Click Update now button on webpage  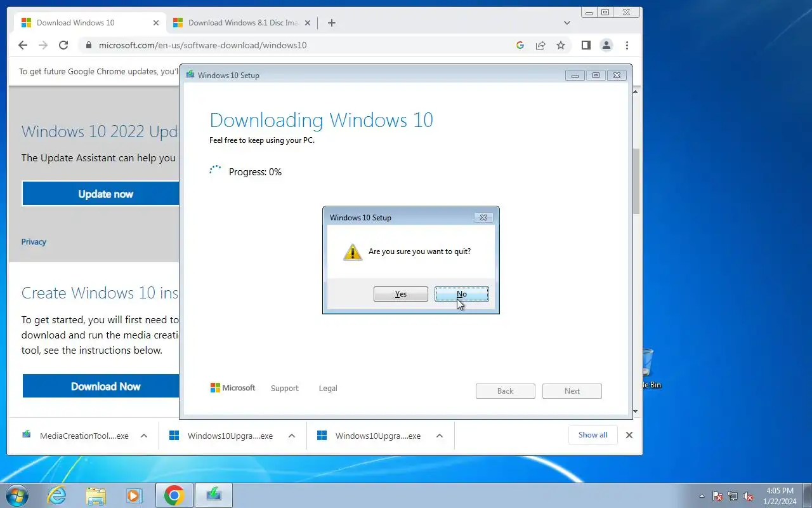coord(101,194)
